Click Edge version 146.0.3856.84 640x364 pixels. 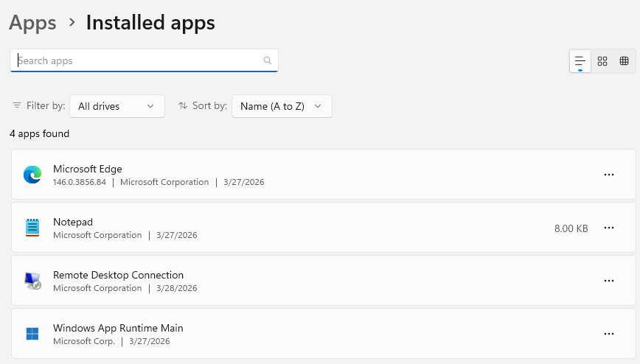80,182
